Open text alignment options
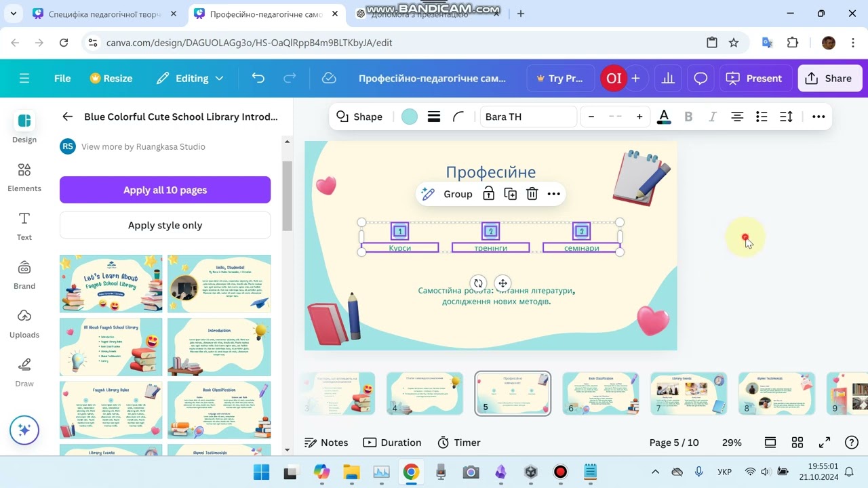 [x=737, y=117]
